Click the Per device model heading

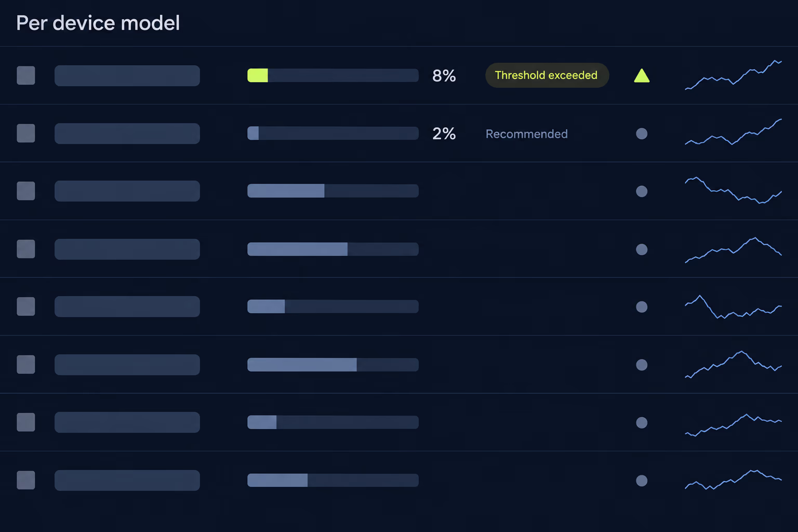[98, 23]
